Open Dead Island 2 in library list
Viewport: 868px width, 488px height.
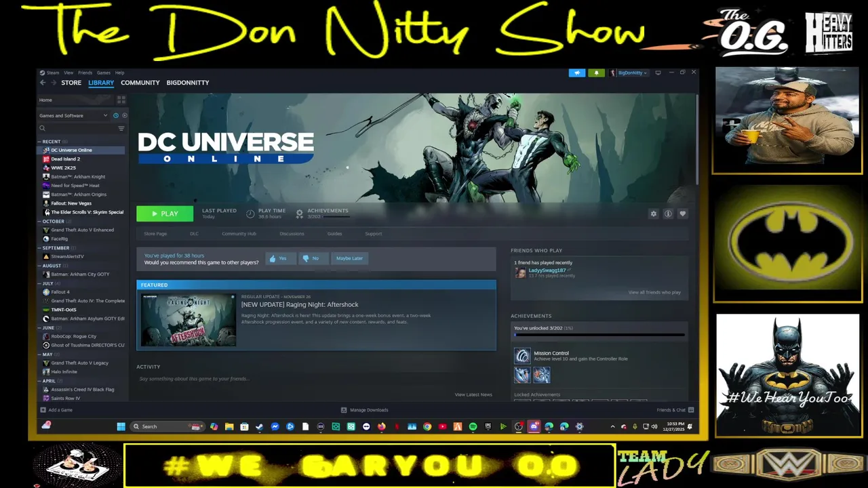click(65, 159)
